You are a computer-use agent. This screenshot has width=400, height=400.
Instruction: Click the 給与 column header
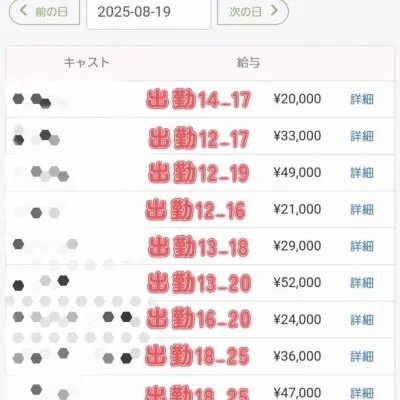coord(248,62)
